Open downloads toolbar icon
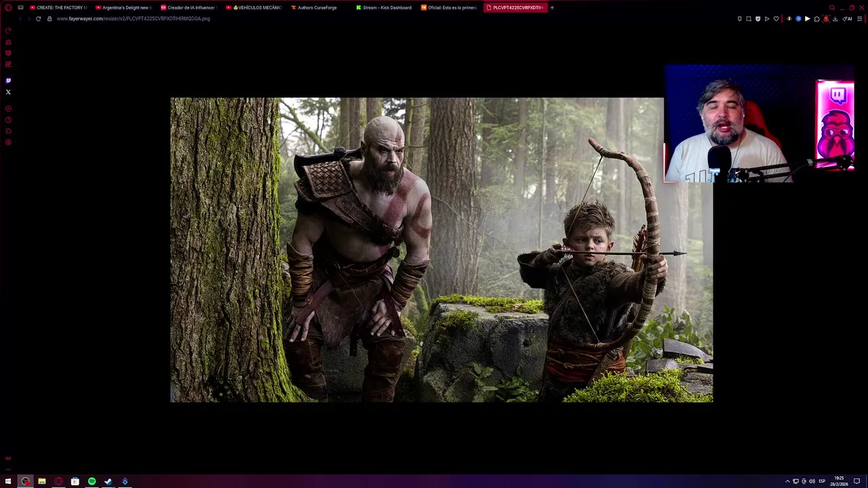Screen dimensions: 868x488 tap(835, 18)
